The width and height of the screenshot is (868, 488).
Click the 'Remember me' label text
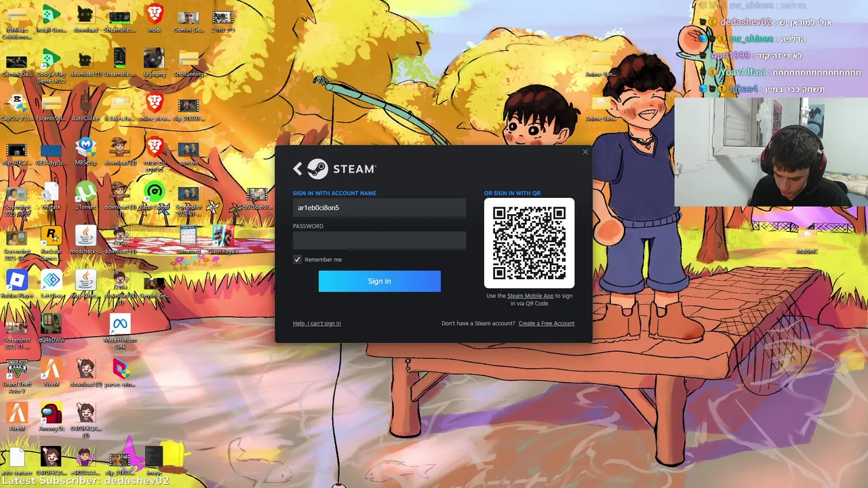tap(323, 260)
